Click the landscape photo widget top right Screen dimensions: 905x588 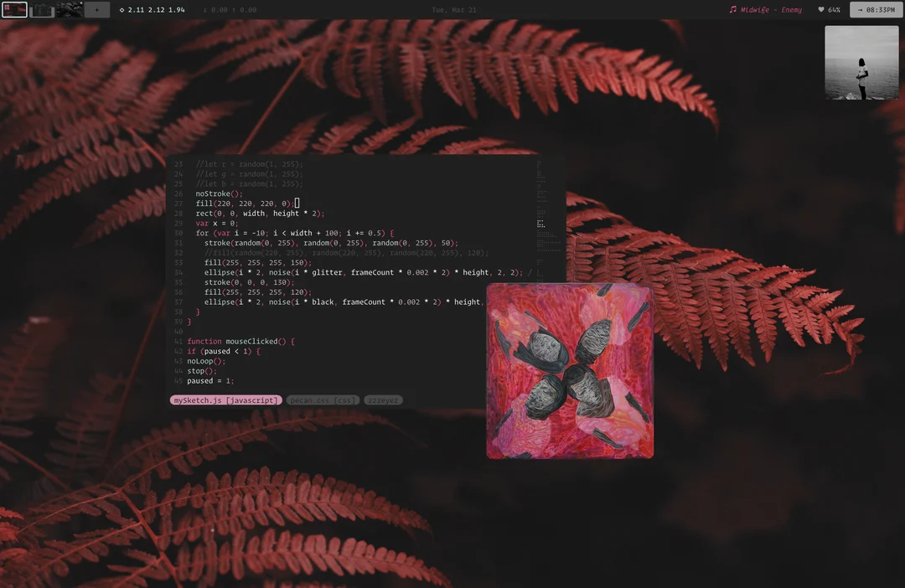click(861, 62)
